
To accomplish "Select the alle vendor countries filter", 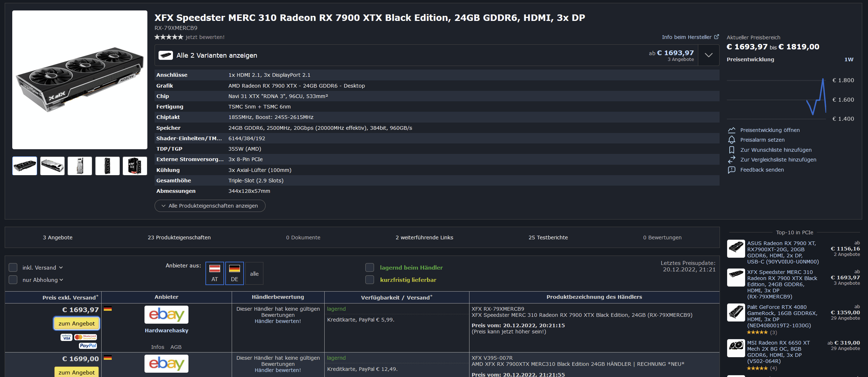I will (x=254, y=273).
